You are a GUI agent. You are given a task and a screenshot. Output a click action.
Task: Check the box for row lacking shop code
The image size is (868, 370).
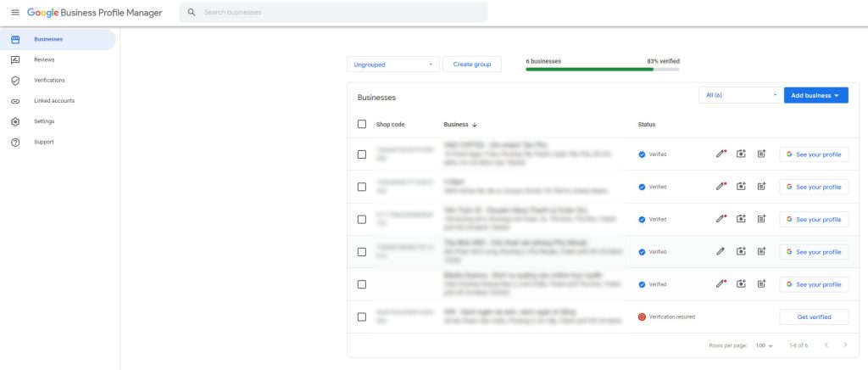[x=361, y=284]
